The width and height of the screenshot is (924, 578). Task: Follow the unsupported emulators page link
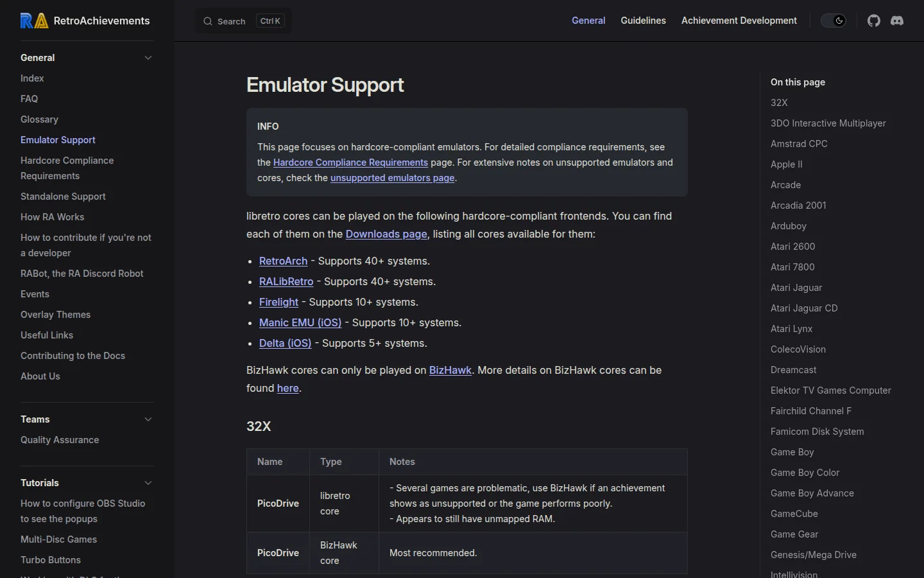click(393, 178)
